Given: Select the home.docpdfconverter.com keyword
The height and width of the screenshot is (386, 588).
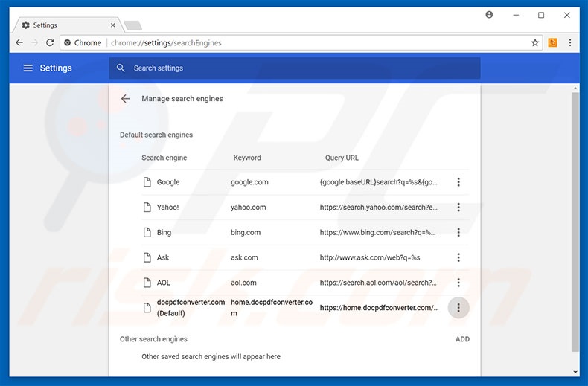Looking at the screenshot, I should 272,308.
